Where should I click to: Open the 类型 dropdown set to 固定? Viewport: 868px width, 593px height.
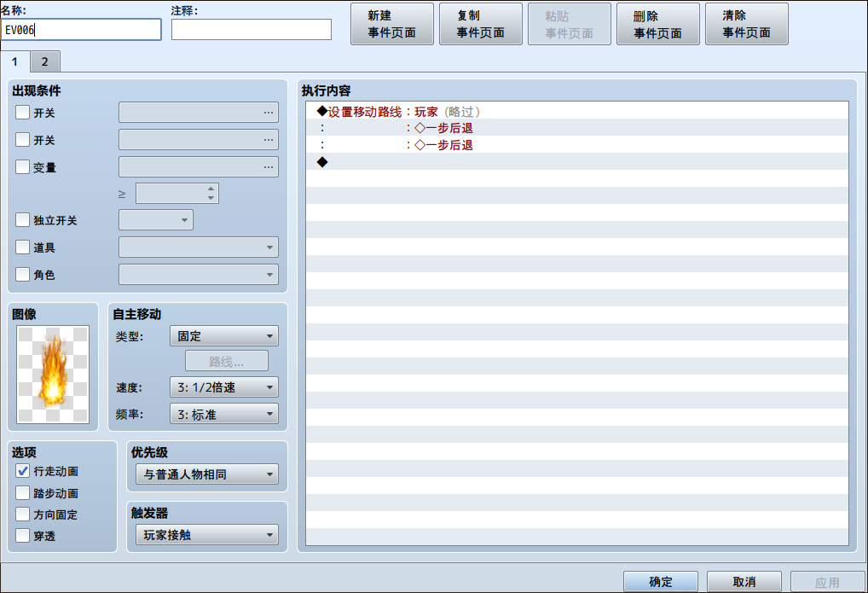tap(224, 336)
